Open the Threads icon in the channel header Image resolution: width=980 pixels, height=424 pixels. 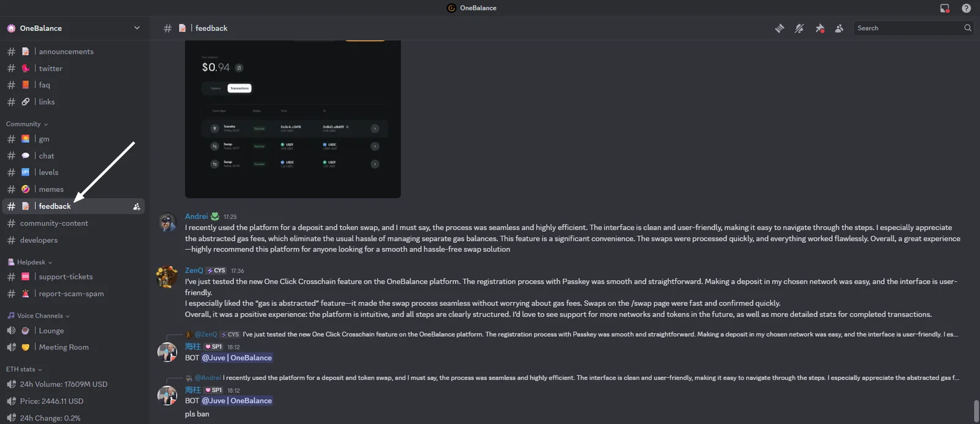(x=779, y=28)
